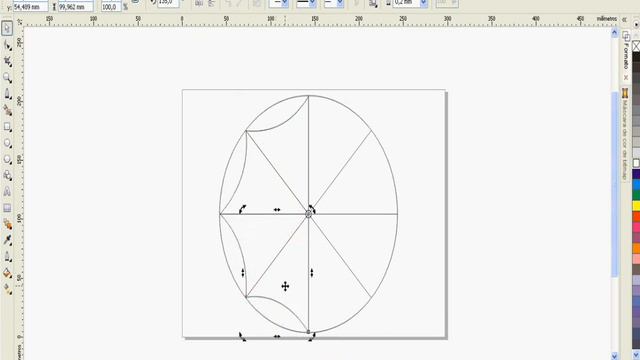Select the Text tool
Screen dimensions: 640x360
7,192
